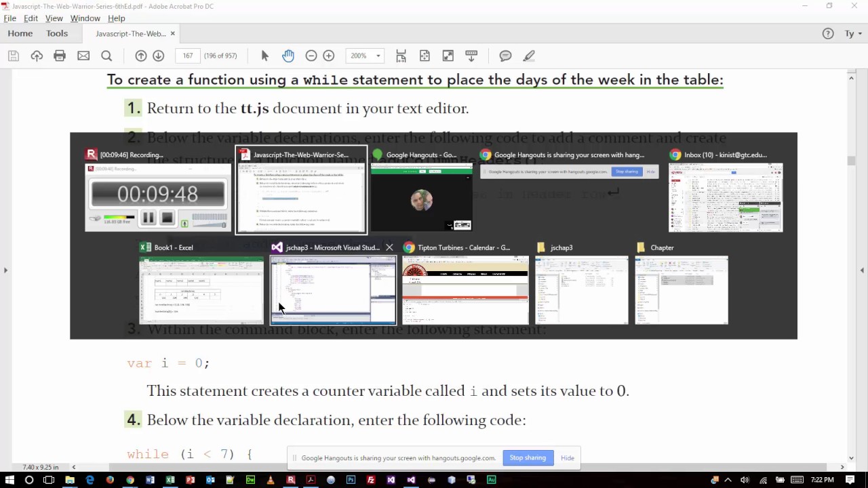The width and height of the screenshot is (868, 488).
Task: Save the PDF with the floppy disk icon
Action: [x=14, y=56]
